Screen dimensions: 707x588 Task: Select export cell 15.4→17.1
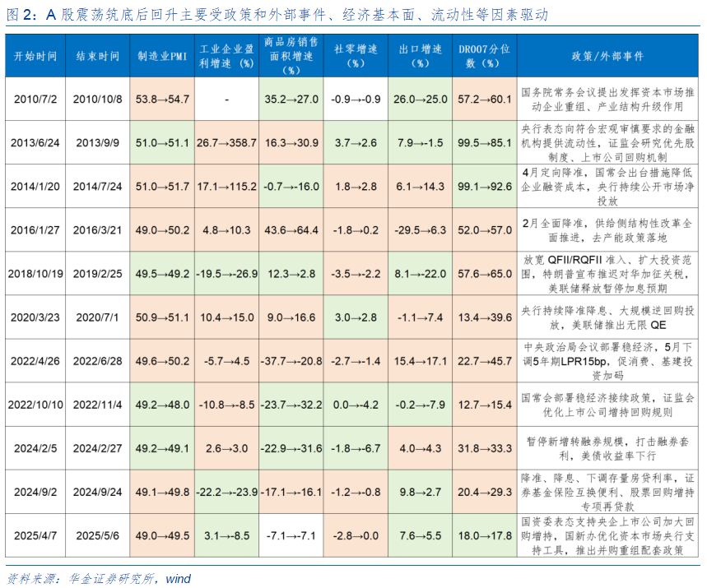pyautogui.click(x=421, y=361)
